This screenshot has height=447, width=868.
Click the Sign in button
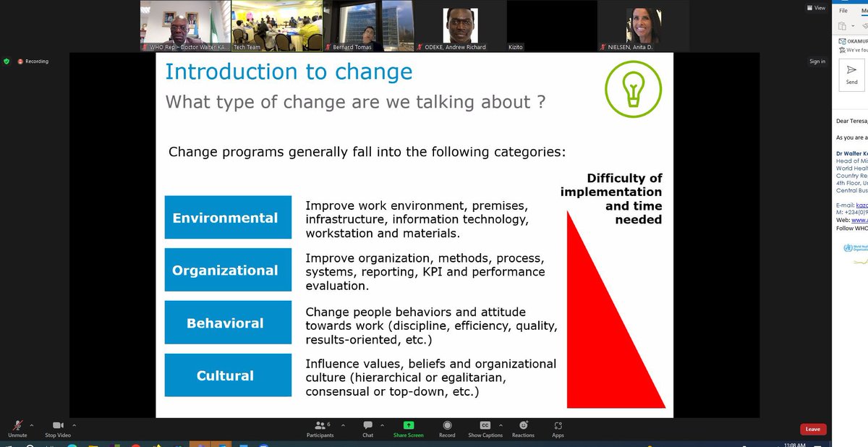(x=817, y=61)
